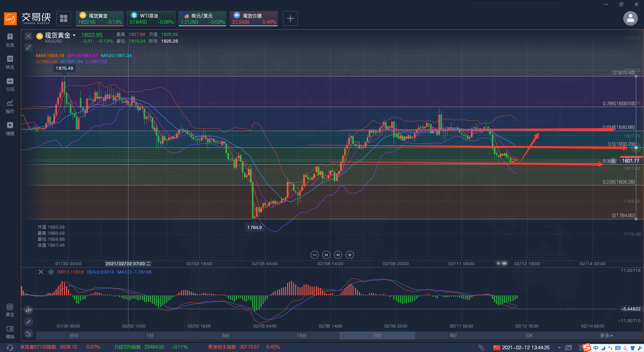644x352 pixels.
Task: Switch to 欧元/美元 instrument tab
Action: pyautogui.click(x=202, y=18)
